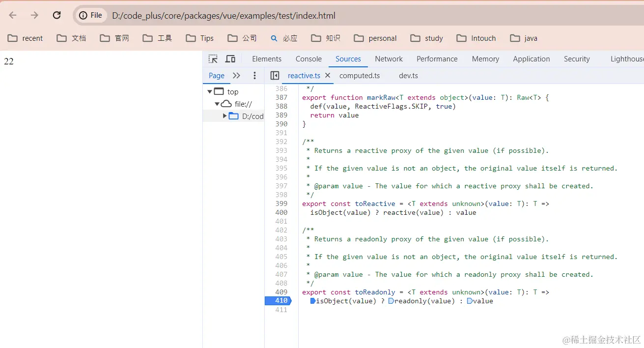Open the 文档 bookmarks folder
This screenshot has width=644, height=348.
click(71, 38)
